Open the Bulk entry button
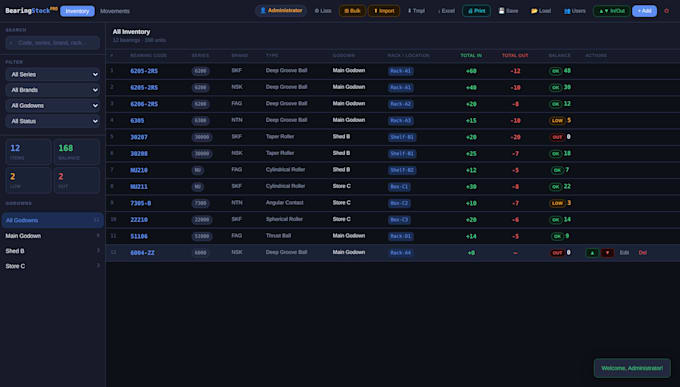 [x=352, y=11]
